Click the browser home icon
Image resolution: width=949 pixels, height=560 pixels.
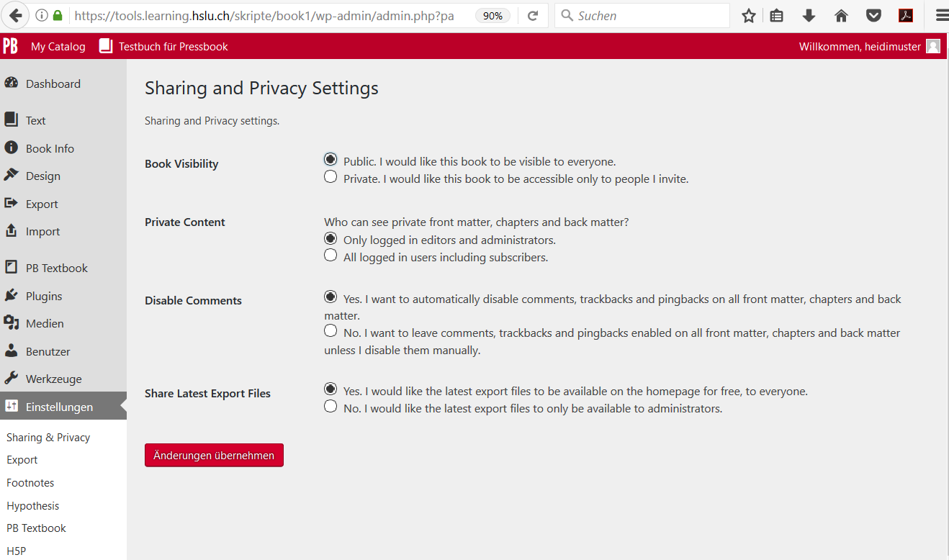click(x=841, y=15)
